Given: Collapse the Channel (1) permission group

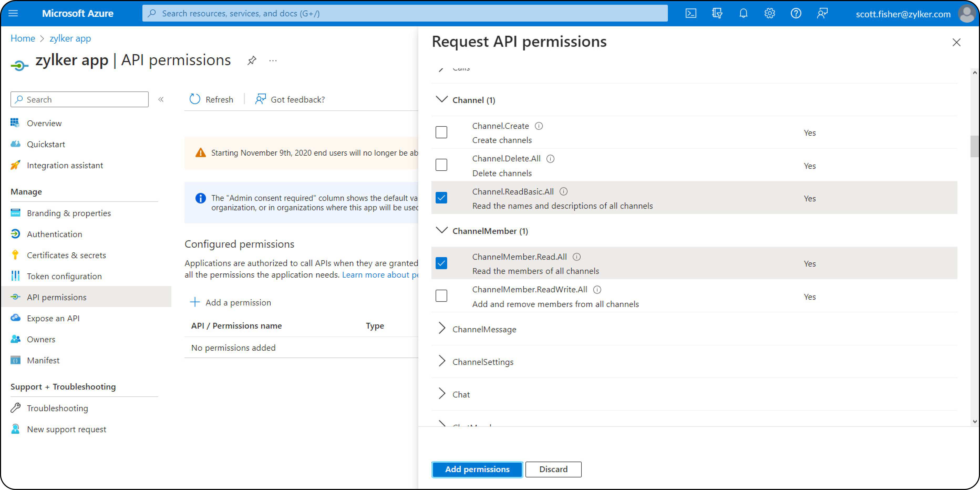Looking at the screenshot, I should click(x=441, y=100).
